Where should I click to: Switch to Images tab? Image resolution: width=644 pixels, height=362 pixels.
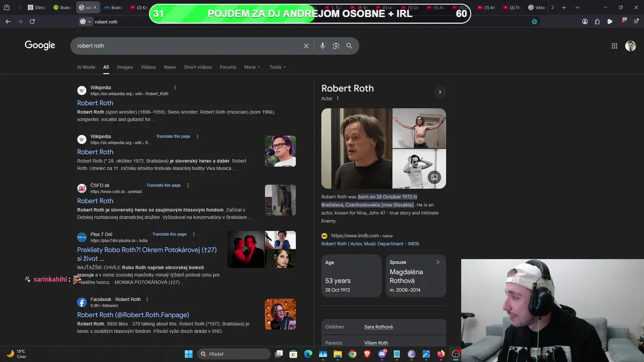click(125, 67)
